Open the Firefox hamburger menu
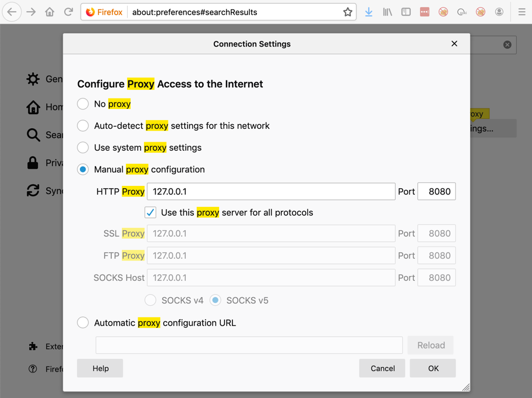The width and height of the screenshot is (532, 398). pyautogui.click(x=522, y=12)
